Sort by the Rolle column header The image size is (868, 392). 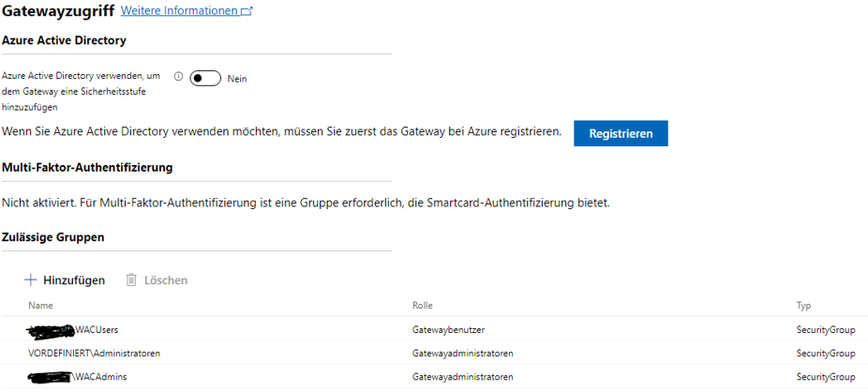422,306
